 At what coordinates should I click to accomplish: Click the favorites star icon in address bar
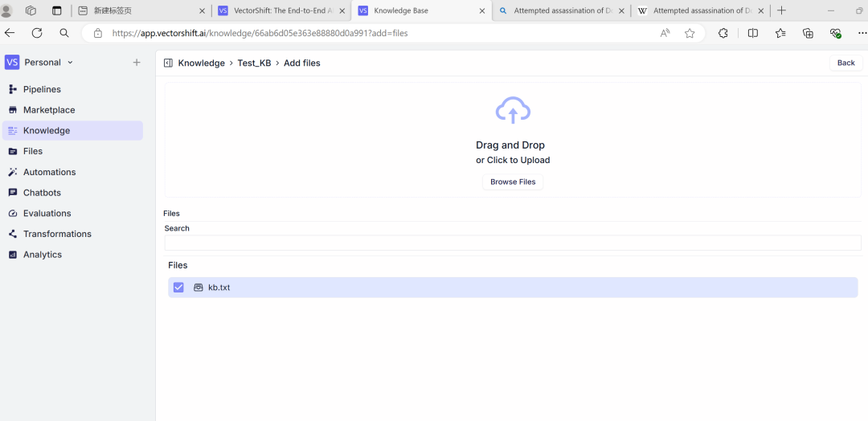[690, 33]
